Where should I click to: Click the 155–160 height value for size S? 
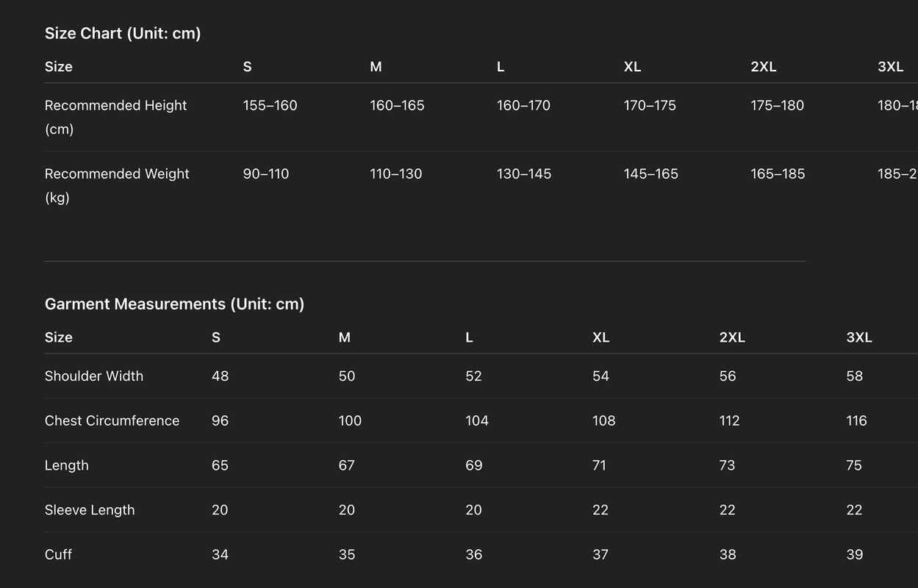270,105
